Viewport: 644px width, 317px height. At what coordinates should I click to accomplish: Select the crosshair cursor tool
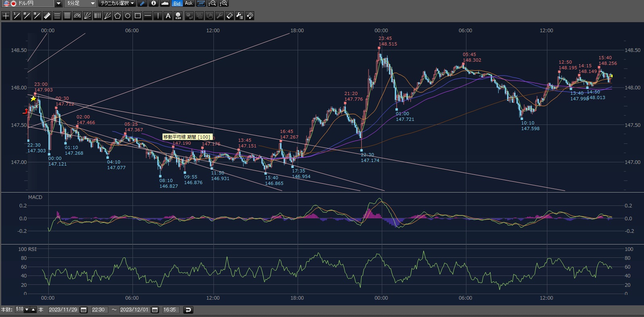6,16
